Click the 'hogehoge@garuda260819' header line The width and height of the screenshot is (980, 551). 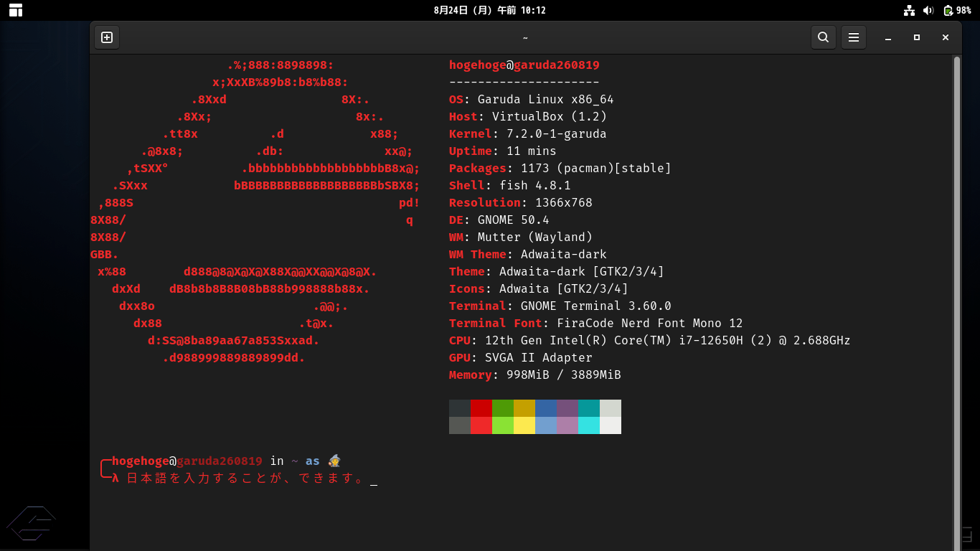pyautogui.click(x=524, y=65)
